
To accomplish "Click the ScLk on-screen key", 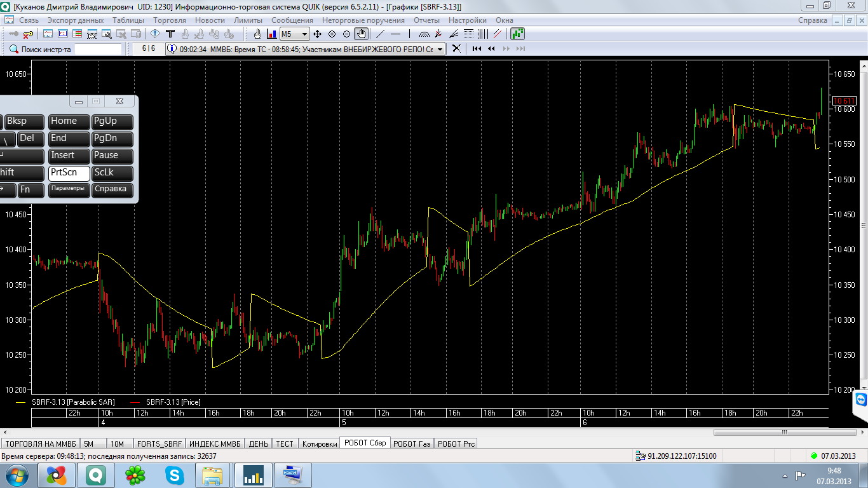I will (x=112, y=173).
